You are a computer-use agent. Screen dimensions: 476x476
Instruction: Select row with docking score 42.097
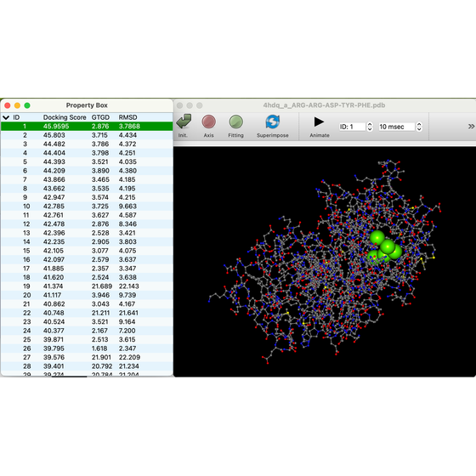coord(87,259)
